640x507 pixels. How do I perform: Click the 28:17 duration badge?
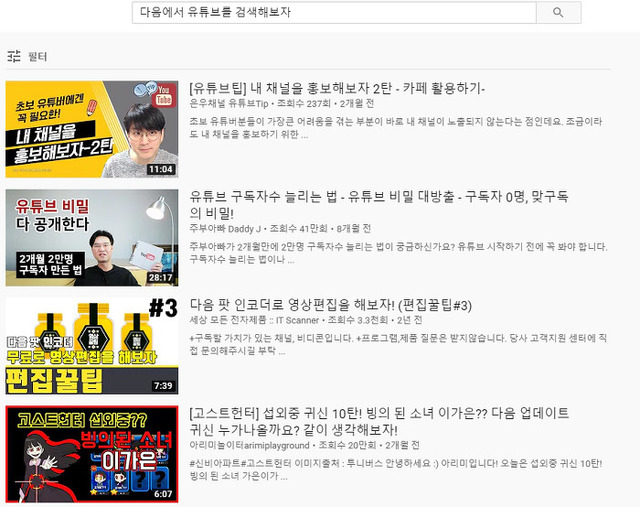pyautogui.click(x=161, y=278)
